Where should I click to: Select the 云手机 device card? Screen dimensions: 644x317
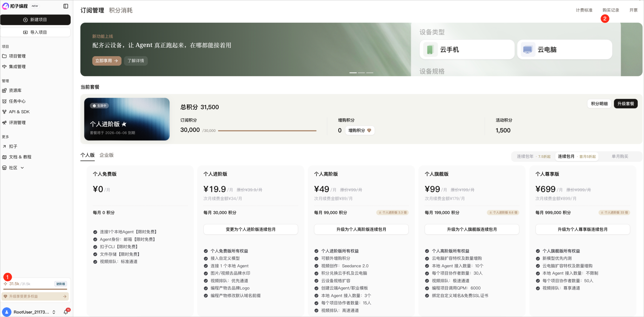pos(467,50)
